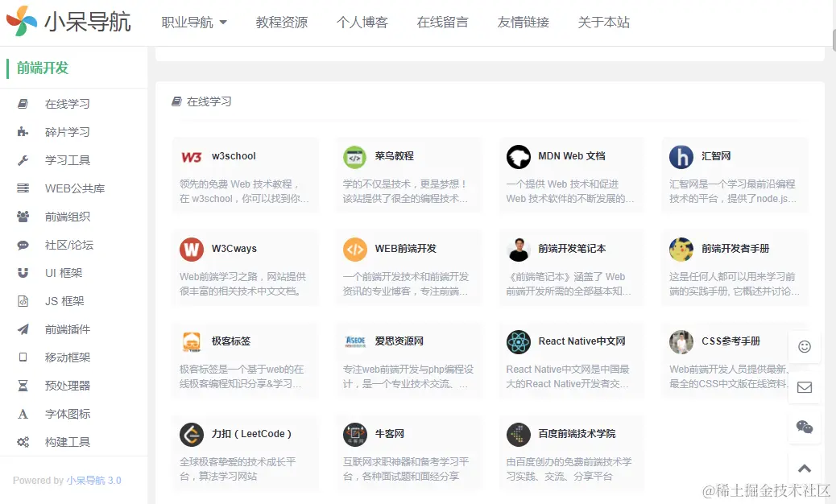Open the 牛客网 logo
The width and height of the screenshot is (836, 504).
(354, 435)
